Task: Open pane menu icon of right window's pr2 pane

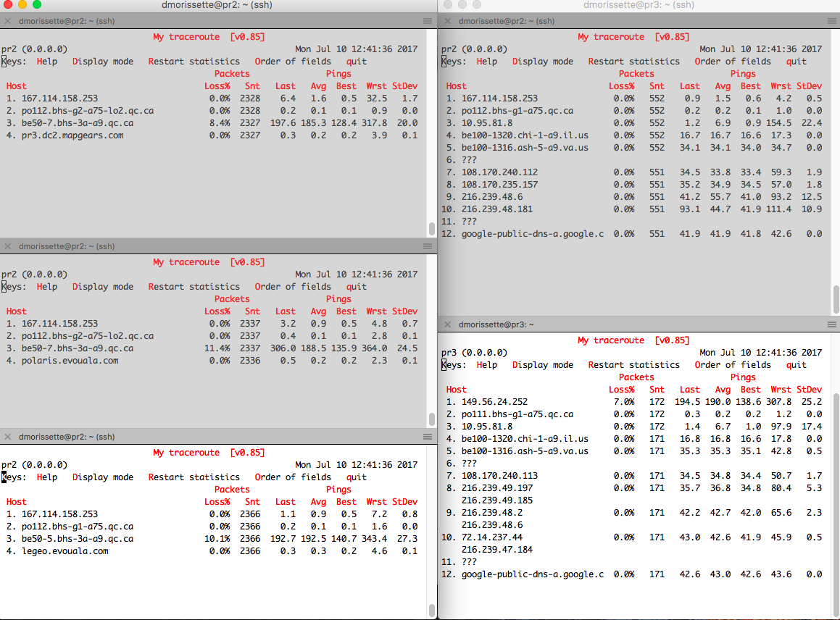Action: tap(831, 22)
